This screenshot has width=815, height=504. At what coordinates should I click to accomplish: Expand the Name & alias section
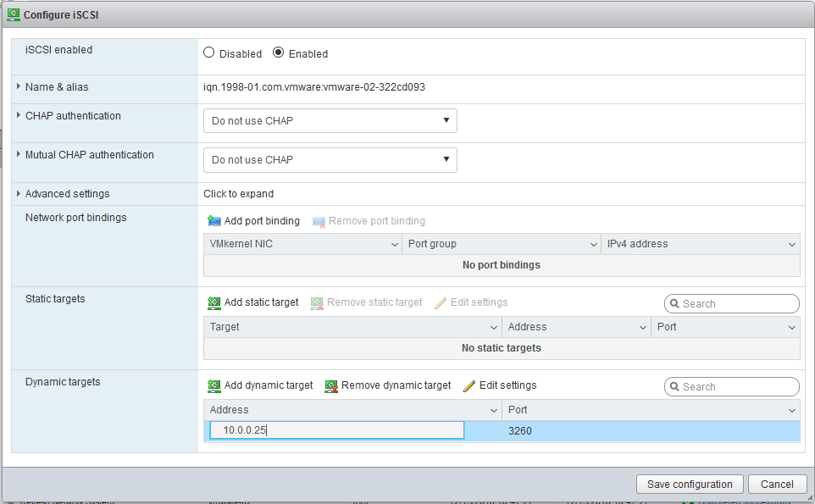tap(19, 86)
